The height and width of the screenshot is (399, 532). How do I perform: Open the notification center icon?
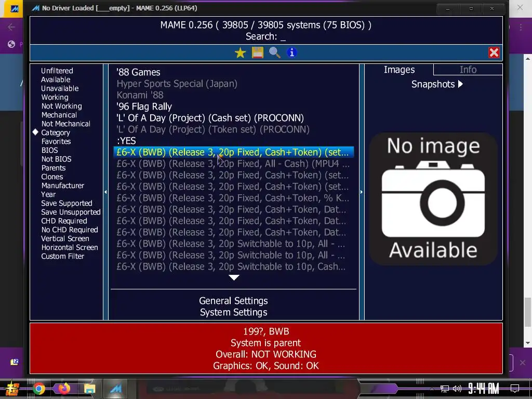click(x=515, y=389)
